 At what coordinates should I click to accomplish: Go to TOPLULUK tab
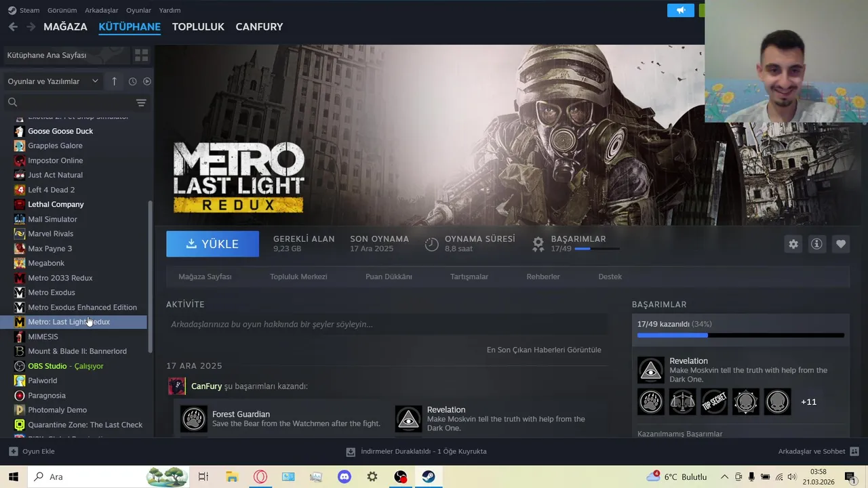click(198, 26)
